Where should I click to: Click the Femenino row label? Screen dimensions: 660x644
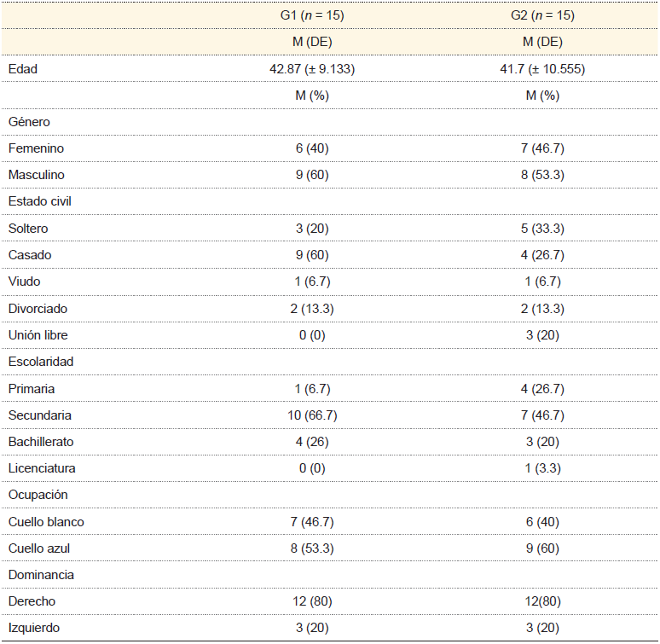(x=36, y=148)
